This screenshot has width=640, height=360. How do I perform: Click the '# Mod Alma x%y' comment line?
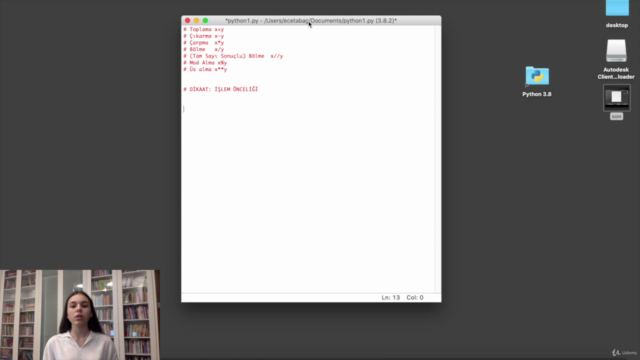205,62
